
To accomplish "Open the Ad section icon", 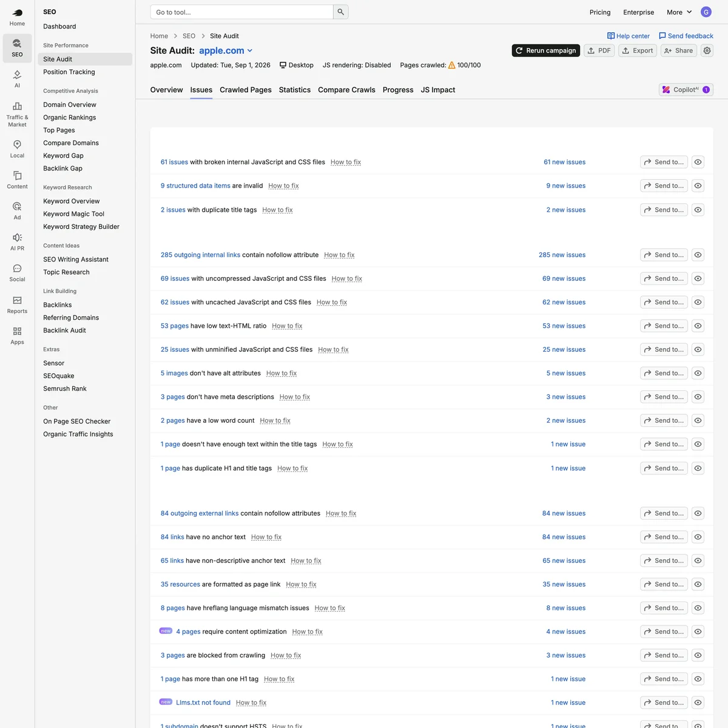I will click(x=17, y=211).
